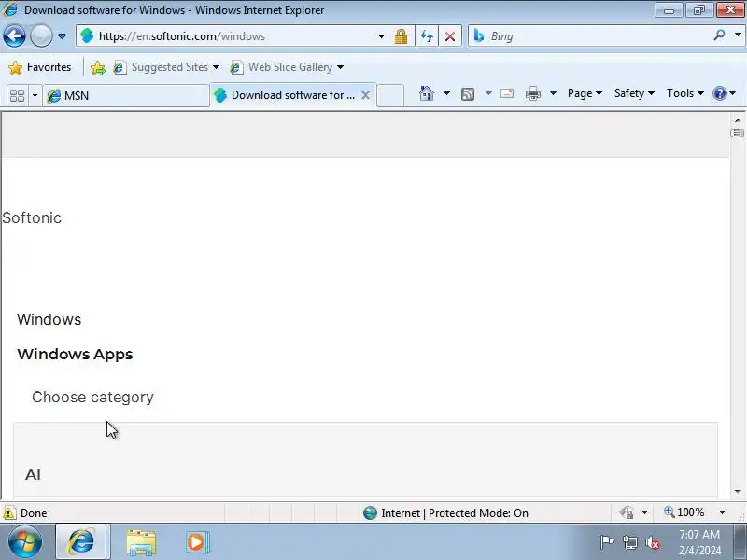Open the zoom level dropdown arrow
747x560 pixels.
(722, 512)
